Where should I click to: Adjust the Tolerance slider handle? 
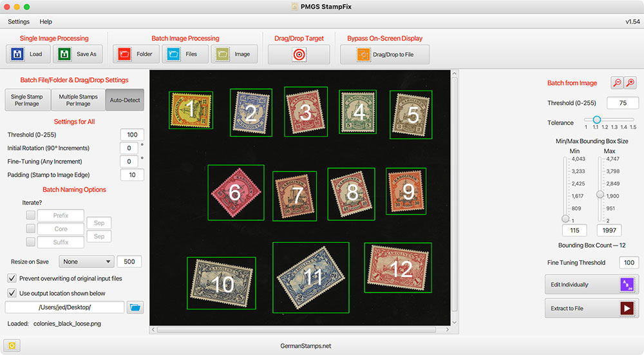(x=597, y=120)
